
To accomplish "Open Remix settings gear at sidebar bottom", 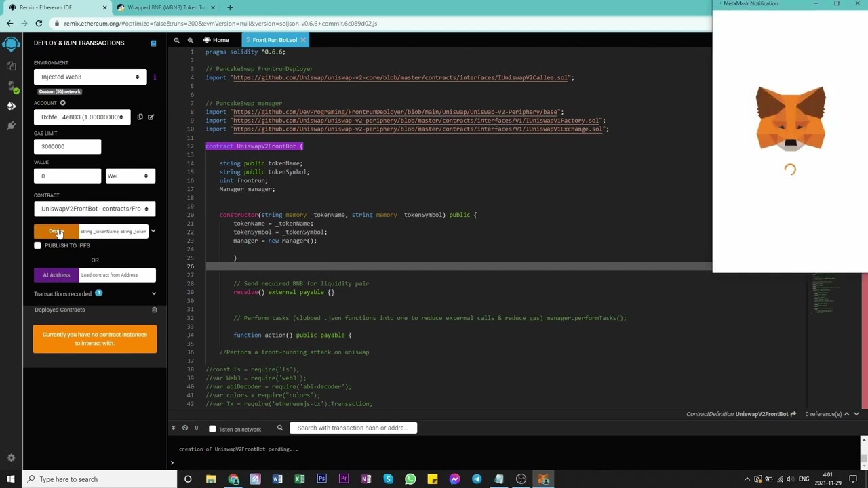I will tap(11, 458).
